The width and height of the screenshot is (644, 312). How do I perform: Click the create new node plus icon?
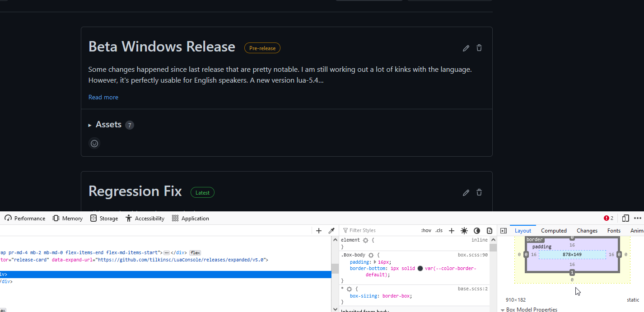(x=319, y=231)
